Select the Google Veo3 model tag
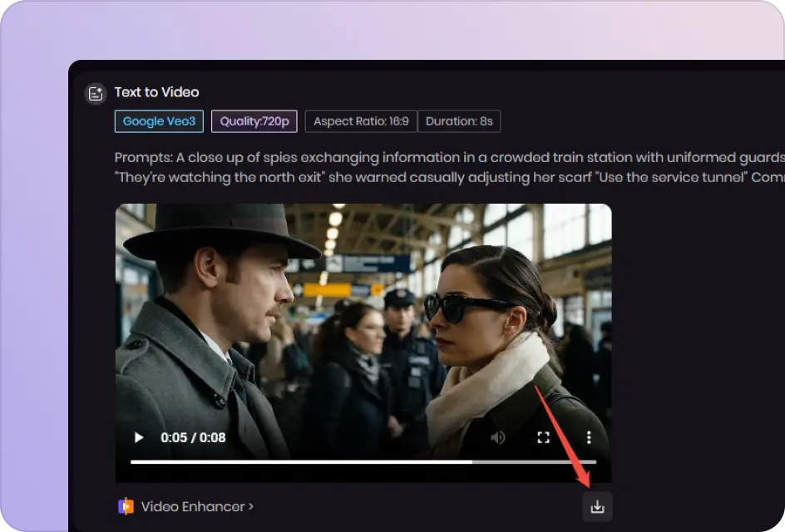 click(159, 121)
